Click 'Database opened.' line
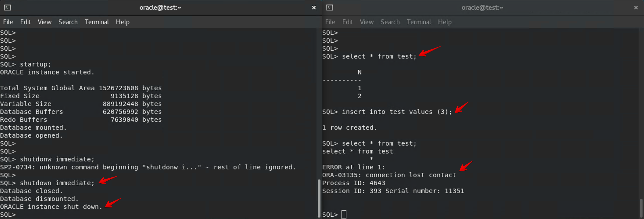The height and width of the screenshot is (219, 644). [31, 136]
